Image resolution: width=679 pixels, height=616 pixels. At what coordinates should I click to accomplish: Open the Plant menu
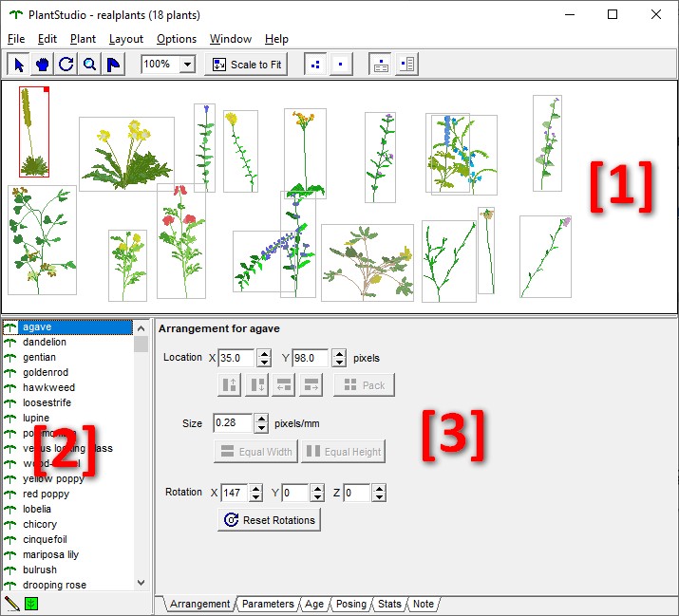pyautogui.click(x=83, y=39)
